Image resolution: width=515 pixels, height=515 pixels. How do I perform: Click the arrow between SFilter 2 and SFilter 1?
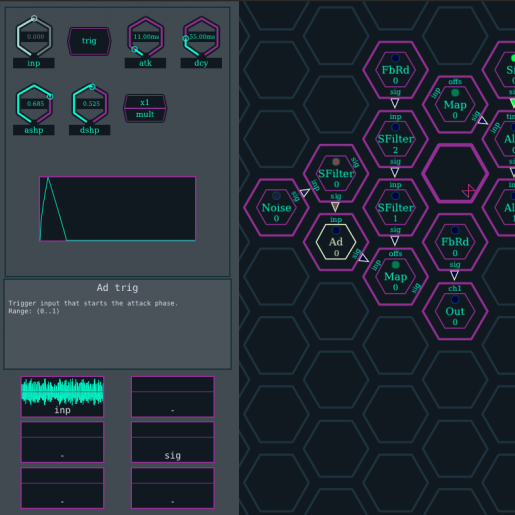click(x=395, y=172)
